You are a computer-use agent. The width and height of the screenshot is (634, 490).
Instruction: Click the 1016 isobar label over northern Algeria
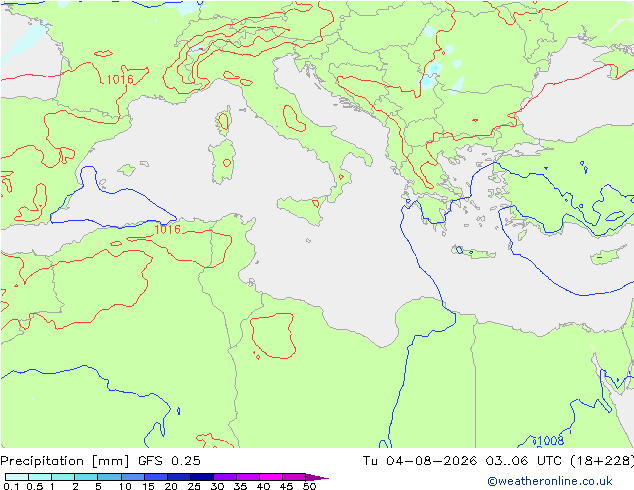point(167,230)
